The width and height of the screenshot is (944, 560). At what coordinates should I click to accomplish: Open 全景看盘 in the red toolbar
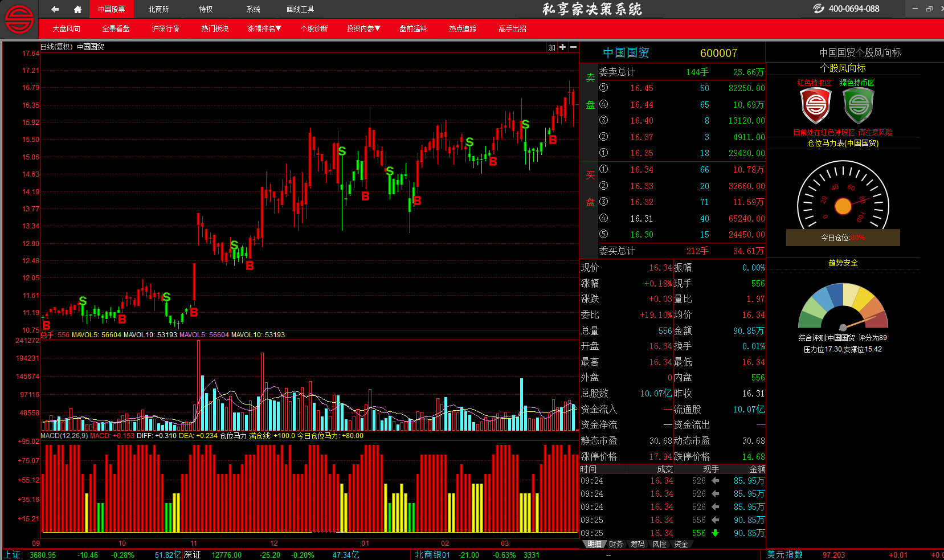pos(116,28)
